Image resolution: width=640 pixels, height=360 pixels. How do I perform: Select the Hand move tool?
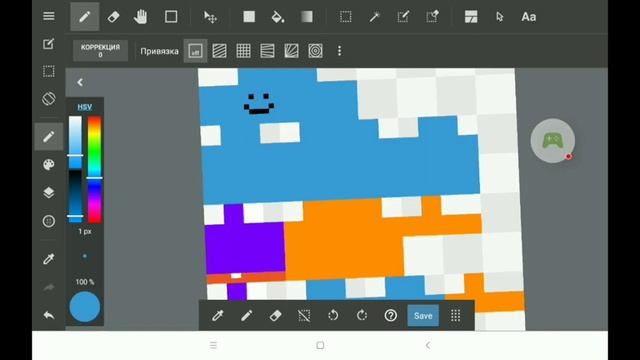(x=140, y=17)
